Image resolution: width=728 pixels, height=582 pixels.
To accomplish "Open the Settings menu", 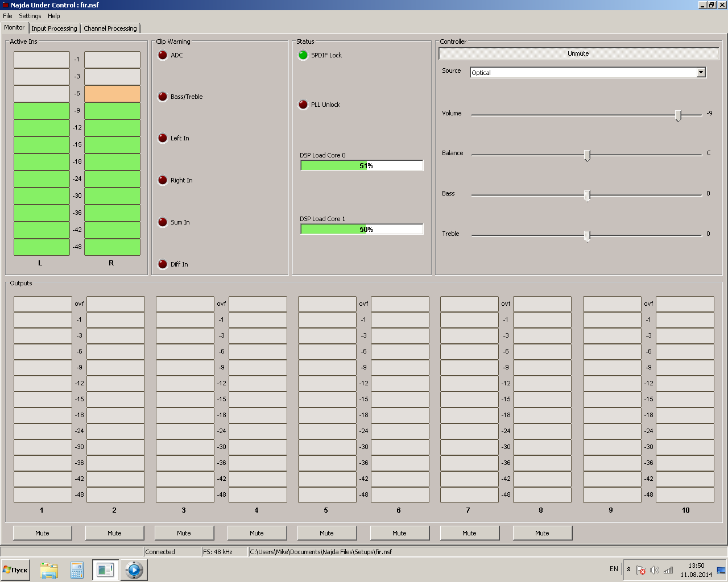I will [30, 16].
